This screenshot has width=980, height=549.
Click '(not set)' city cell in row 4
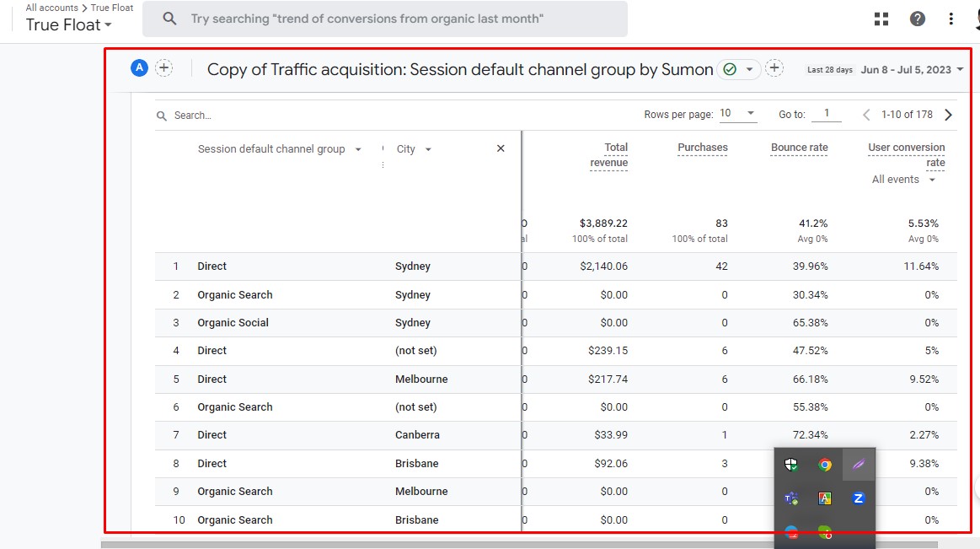[x=415, y=351]
